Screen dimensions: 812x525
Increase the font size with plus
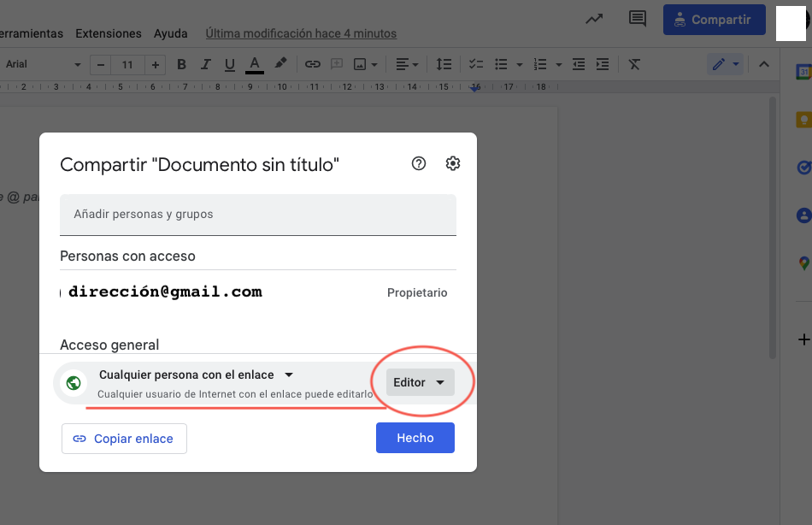[156, 65]
